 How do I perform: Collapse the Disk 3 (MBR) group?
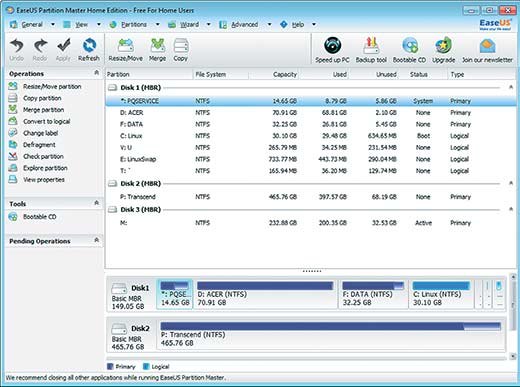(511, 209)
